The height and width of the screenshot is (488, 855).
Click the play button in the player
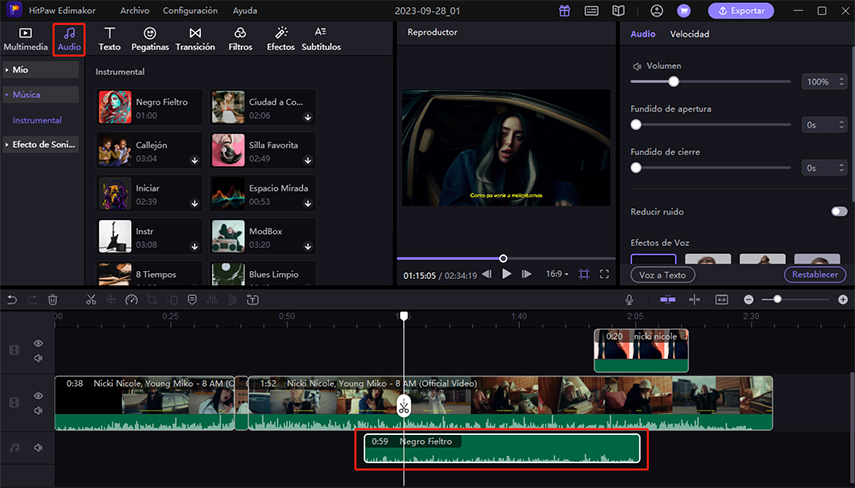pyautogui.click(x=507, y=274)
